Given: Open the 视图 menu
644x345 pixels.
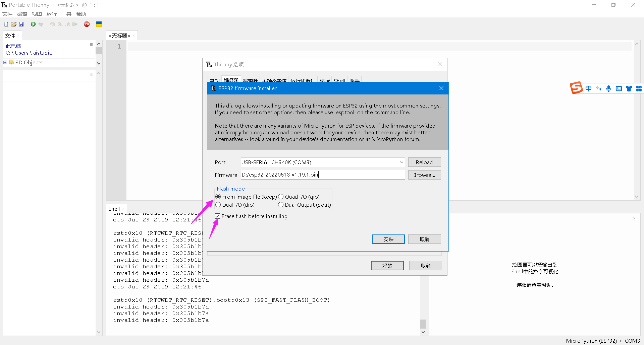Looking at the screenshot, I should coord(37,14).
